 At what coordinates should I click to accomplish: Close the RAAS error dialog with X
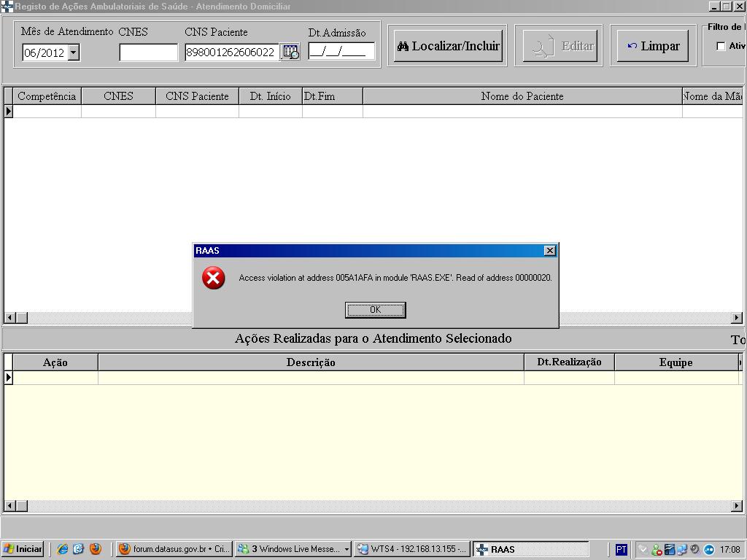pos(550,251)
